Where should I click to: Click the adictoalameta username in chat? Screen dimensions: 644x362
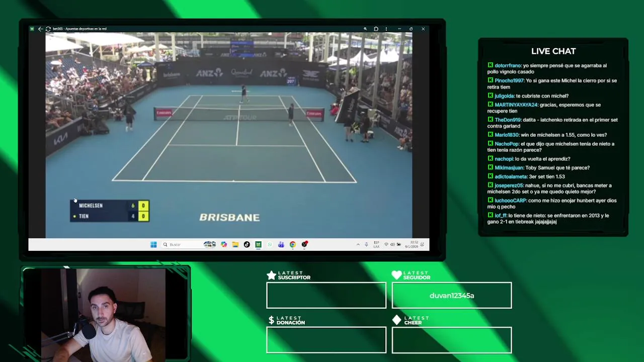click(511, 177)
